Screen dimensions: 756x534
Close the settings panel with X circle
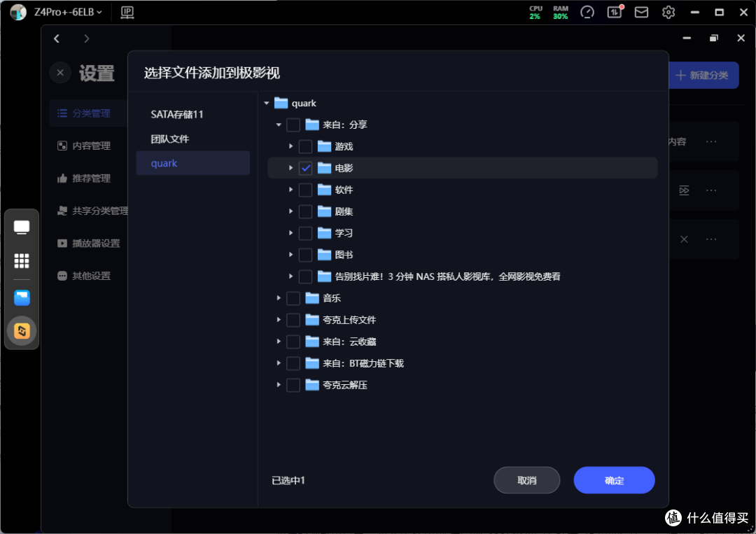(60, 73)
